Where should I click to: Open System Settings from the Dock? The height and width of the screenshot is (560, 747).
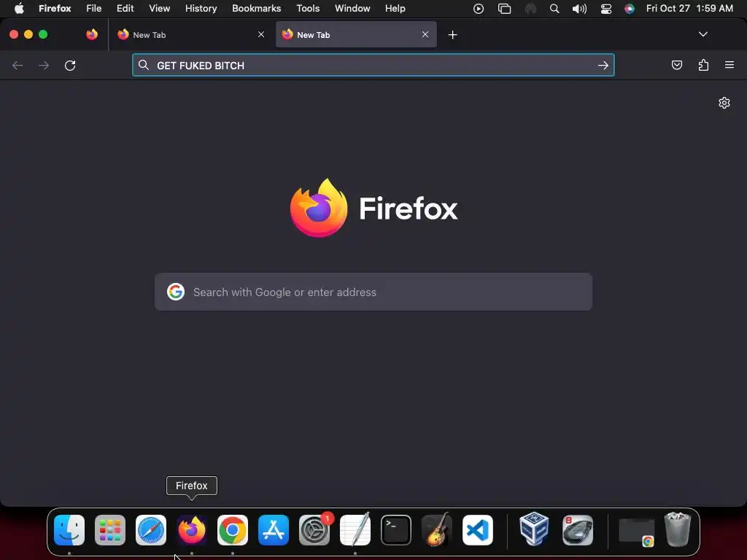(314, 530)
